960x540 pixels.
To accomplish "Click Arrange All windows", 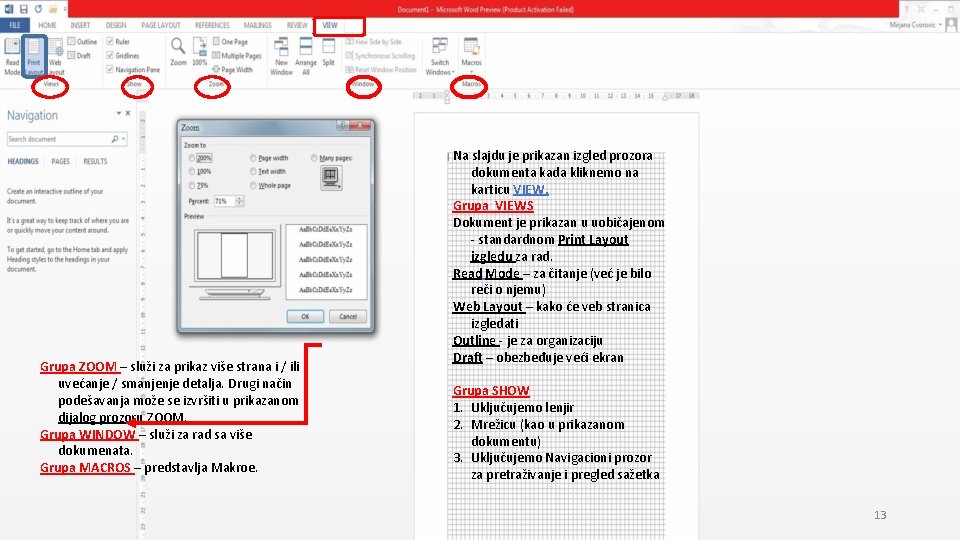I will [306, 56].
